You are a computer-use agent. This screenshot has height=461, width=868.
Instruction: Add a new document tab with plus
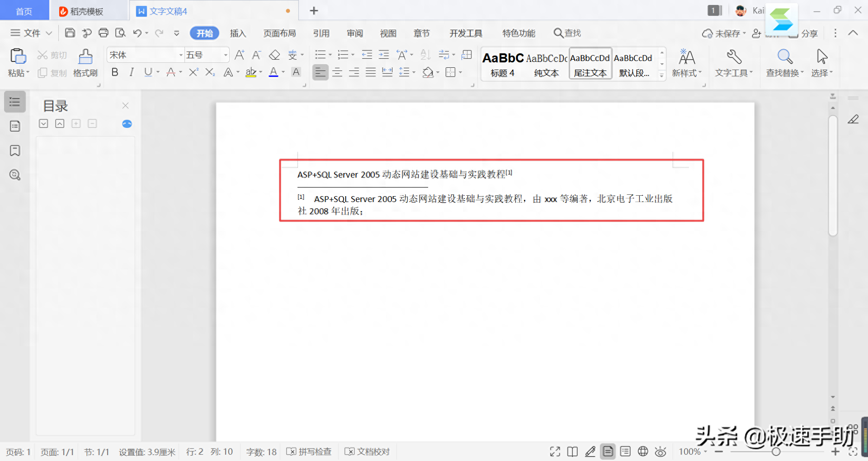[x=314, y=11]
